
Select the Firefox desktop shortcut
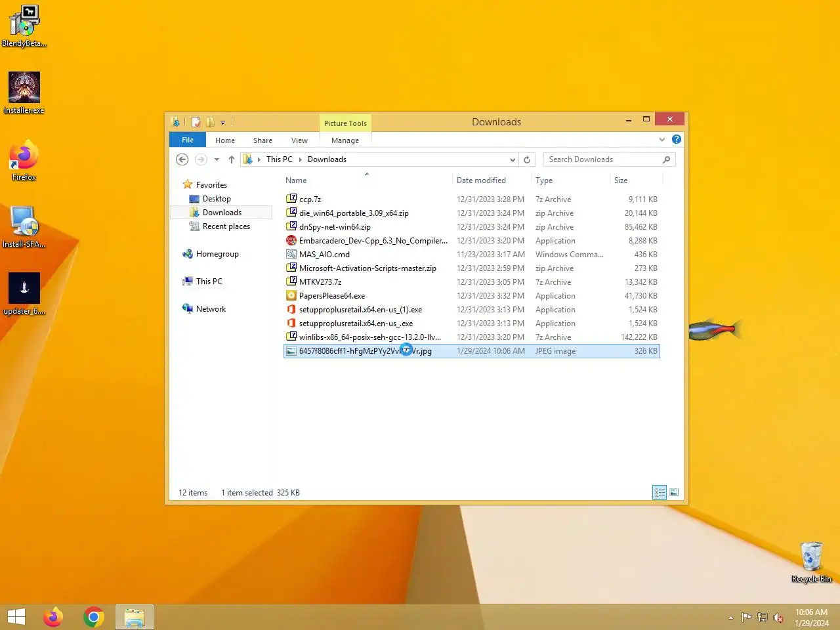tap(24, 159)
